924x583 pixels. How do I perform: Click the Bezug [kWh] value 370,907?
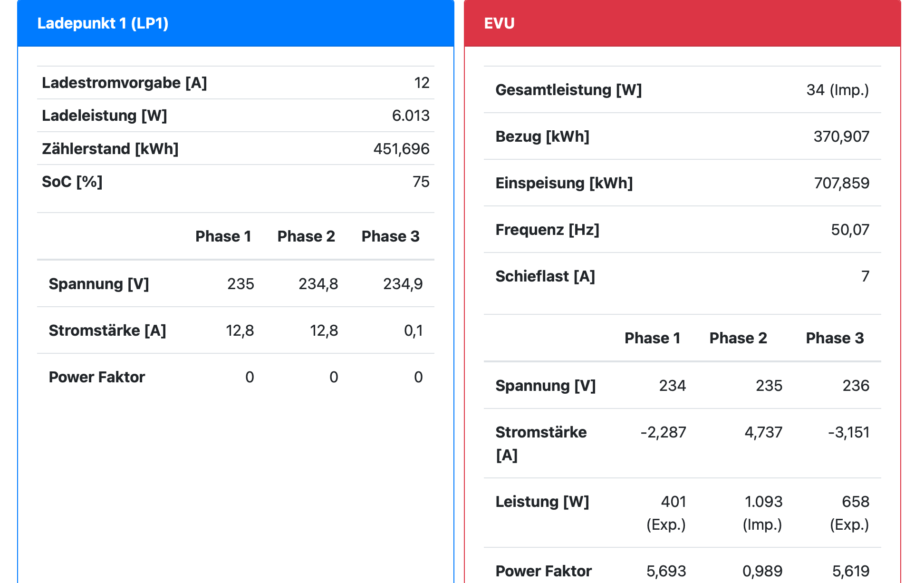tap(841, 136)
